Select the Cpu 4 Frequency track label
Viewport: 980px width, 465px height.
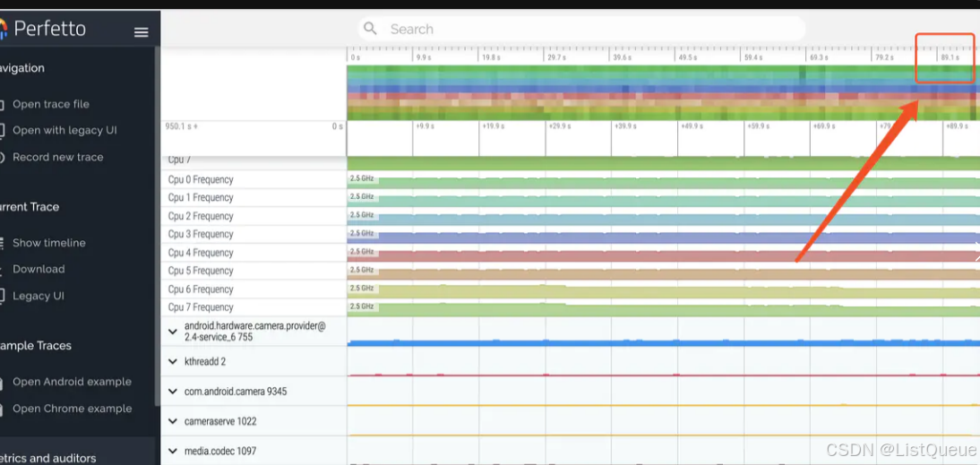click(200, 253)
